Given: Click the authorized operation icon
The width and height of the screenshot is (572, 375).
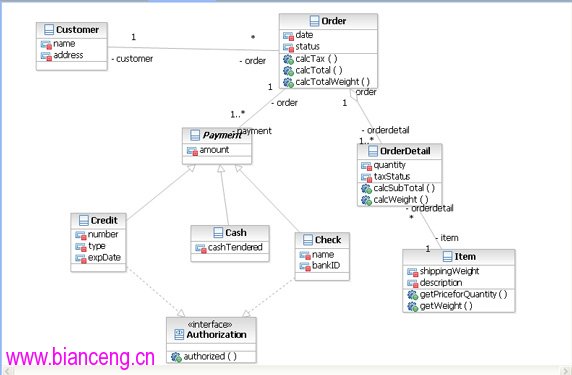Looking at the screenshot, I should point(176,357).
